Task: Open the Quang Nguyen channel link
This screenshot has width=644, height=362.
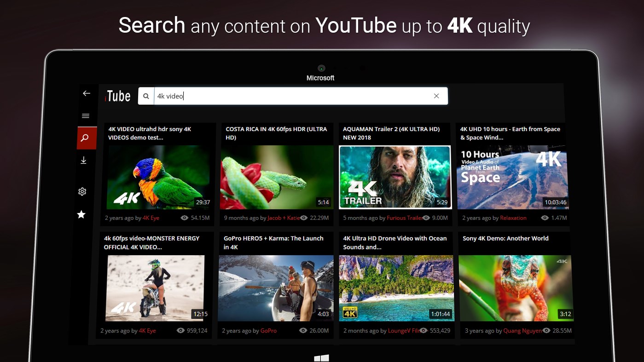Action: point(523,331)
